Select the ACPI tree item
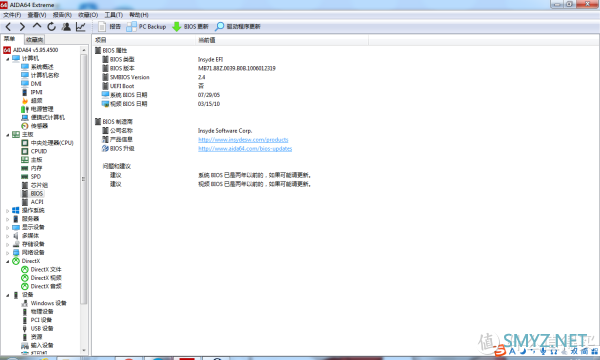600x360 pixels. (33, 202)
